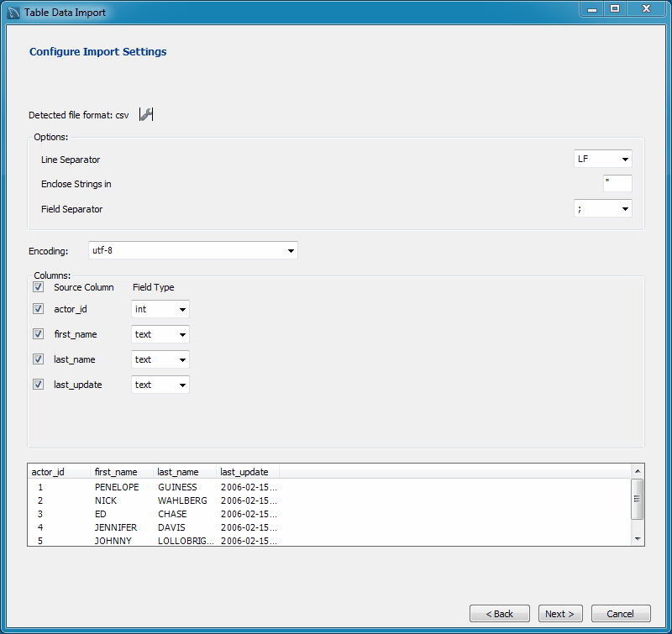Click the preview table scrollbar down arrow
672x634 pixels.
click(637, 541)
